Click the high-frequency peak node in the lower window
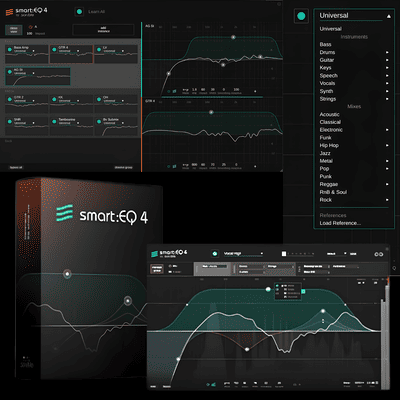The width and height of the screenshot is (400, 400). pyautogui.click(x=323, y=311)
